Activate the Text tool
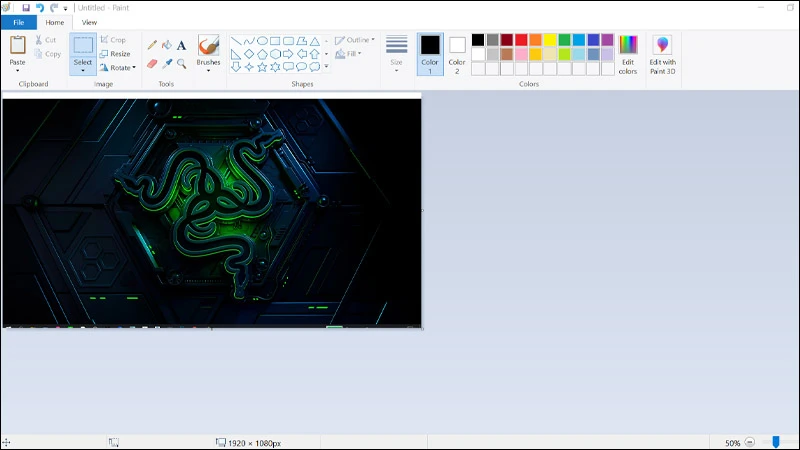The image size is (800, 450). click(x=181, y=45)
